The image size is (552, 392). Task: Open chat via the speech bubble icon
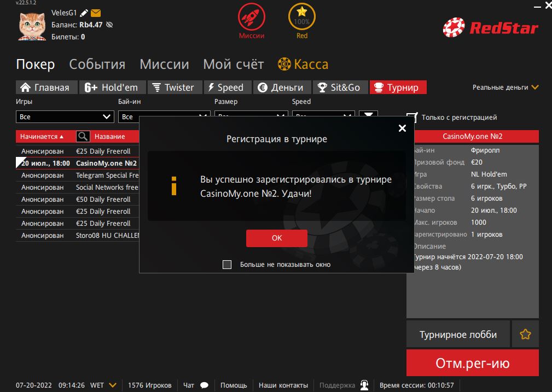click(x=204, y=385)
